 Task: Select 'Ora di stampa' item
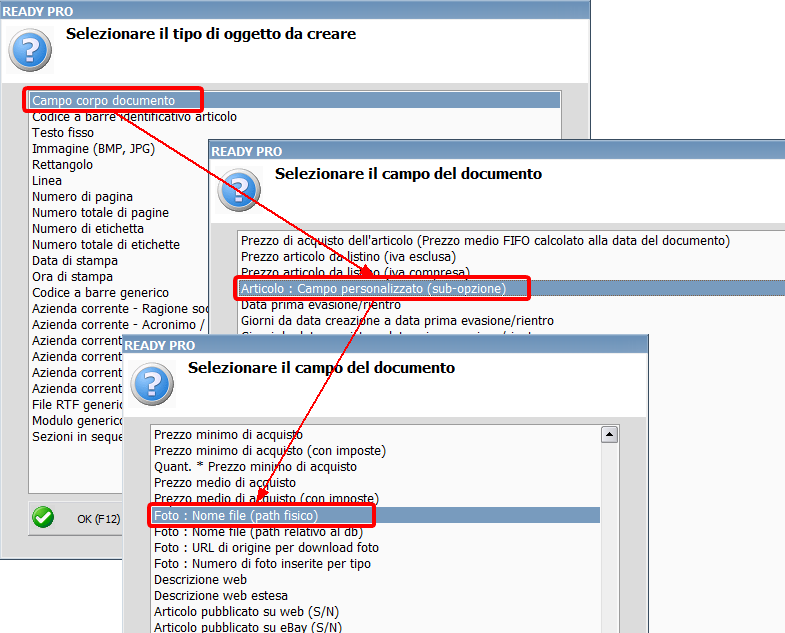[x=73, y=277]
